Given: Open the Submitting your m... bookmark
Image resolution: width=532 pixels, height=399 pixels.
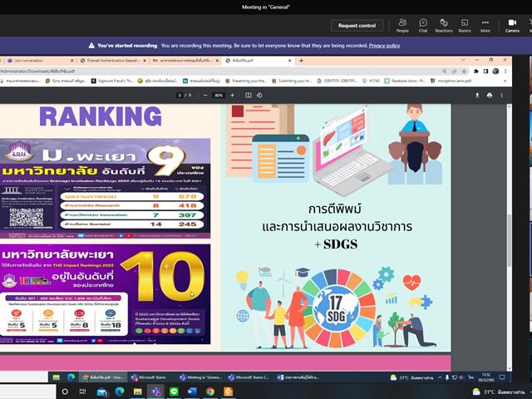Looking at the screenshot, I should (x=292, y=81).
